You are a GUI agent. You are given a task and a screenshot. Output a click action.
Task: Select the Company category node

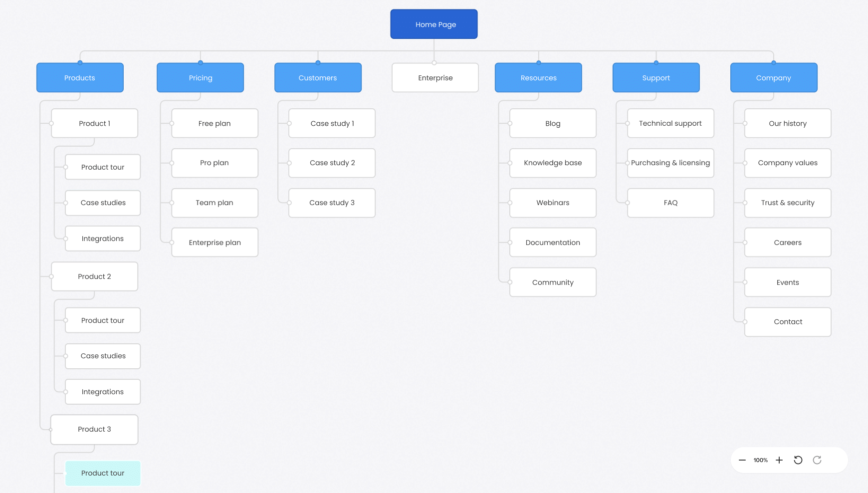(x=774, y=78)
